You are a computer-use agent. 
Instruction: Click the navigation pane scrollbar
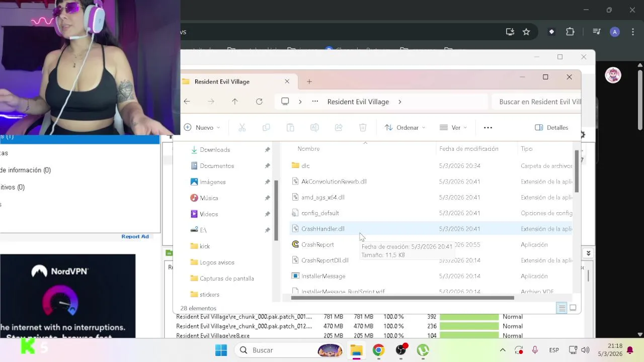tap(276, 210)
